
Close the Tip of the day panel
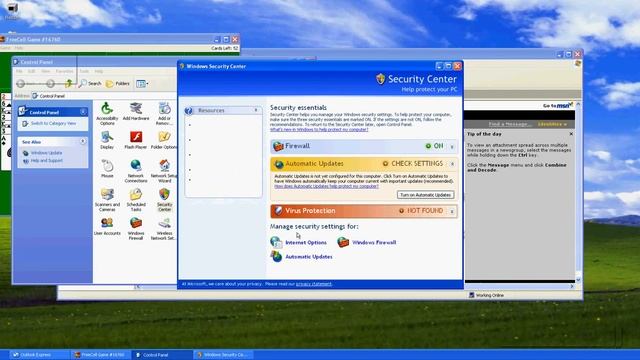click(x=571, y=134)
